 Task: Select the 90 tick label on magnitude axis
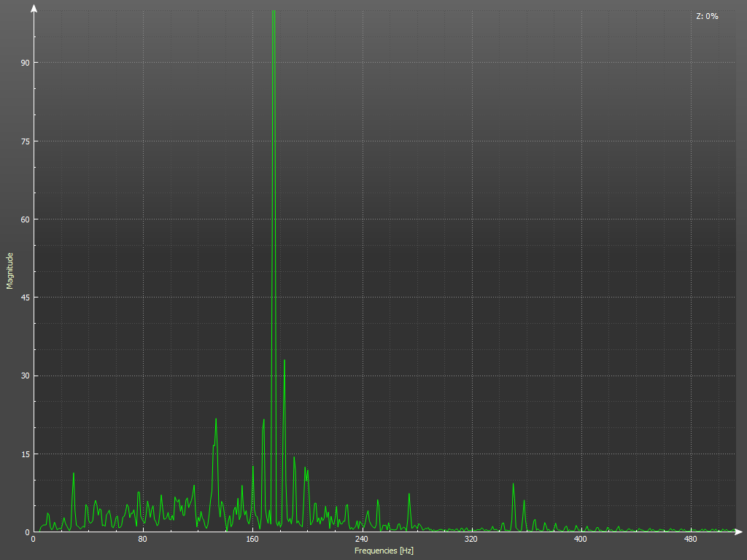tap(25, 63)
